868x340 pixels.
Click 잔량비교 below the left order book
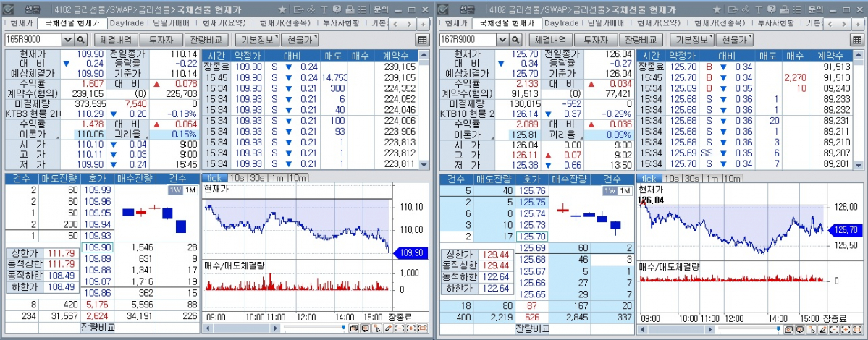coord(98,327)
